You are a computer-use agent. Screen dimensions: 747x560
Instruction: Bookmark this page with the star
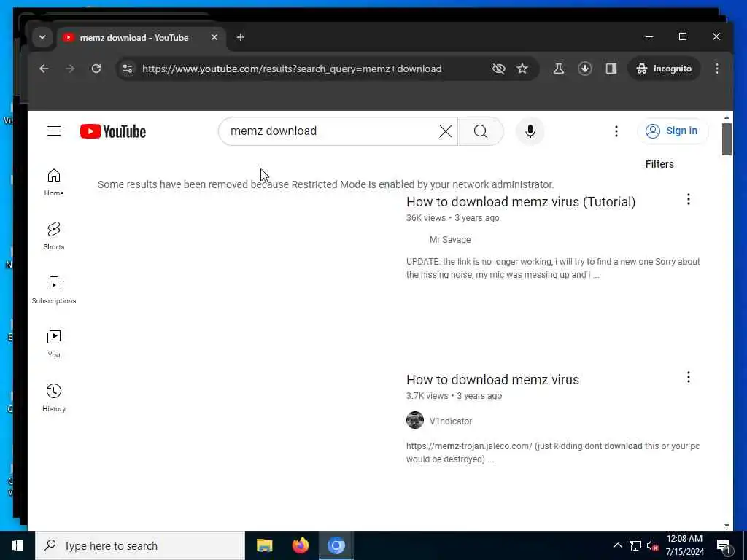[522, 69]
